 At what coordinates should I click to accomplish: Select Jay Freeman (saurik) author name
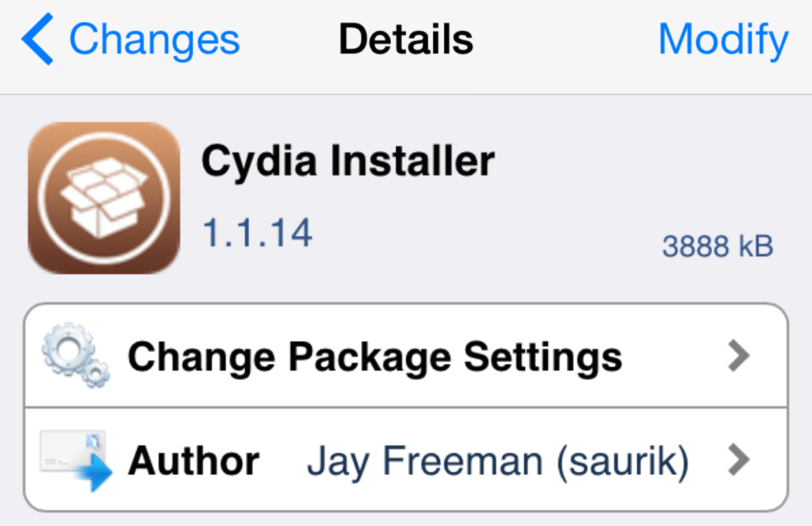pos(498,461)
